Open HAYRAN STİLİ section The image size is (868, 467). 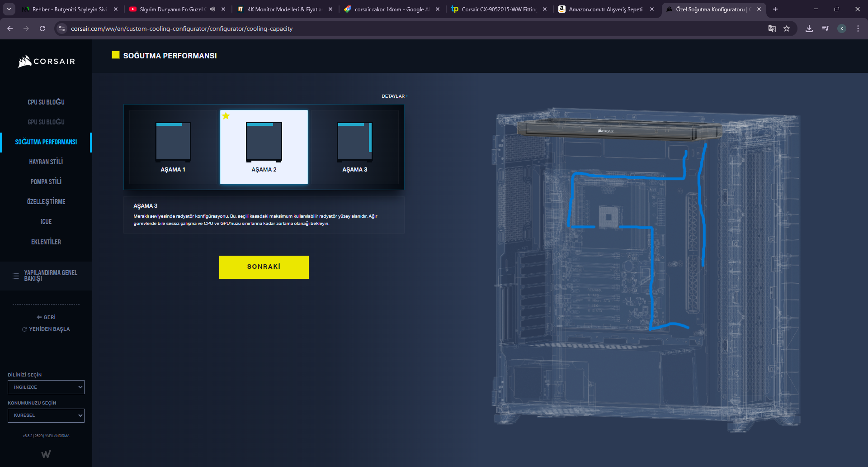[46, 162]
